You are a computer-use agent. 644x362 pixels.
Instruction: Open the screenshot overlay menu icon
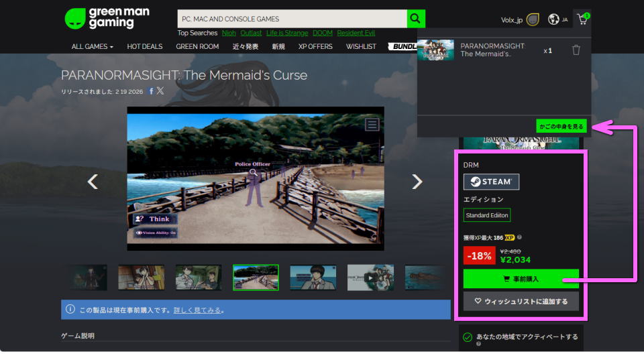372,124
